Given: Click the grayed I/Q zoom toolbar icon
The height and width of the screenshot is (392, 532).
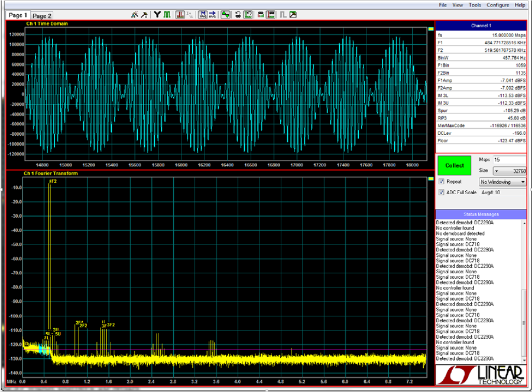Looking at the screenshot, I should 190,15.
